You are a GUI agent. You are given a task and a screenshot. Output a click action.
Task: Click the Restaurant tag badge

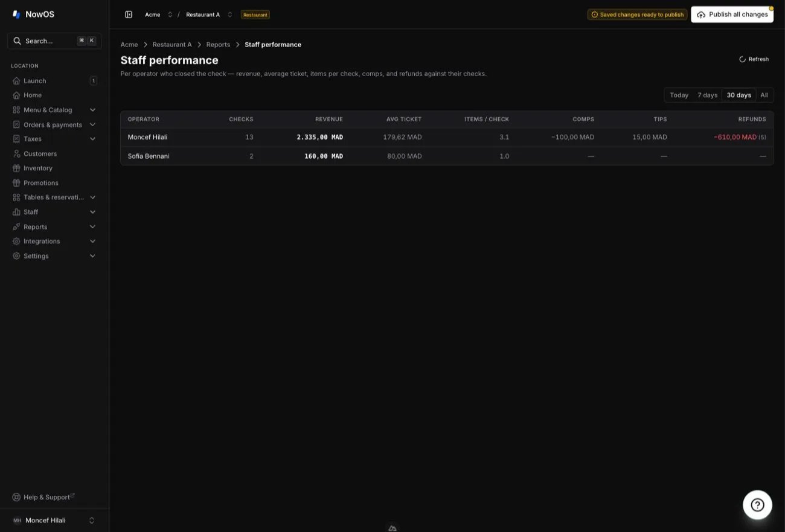pos(255,14)
